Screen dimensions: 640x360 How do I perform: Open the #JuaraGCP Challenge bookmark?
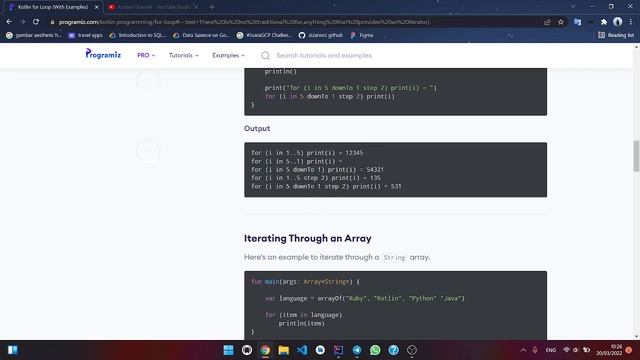tap(264, 36)
